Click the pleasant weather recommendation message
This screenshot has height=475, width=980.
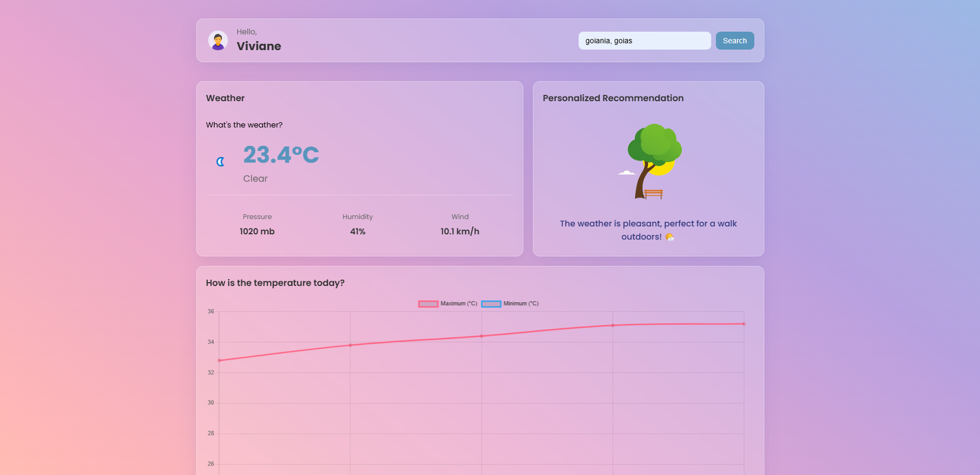tap(648, 230)
